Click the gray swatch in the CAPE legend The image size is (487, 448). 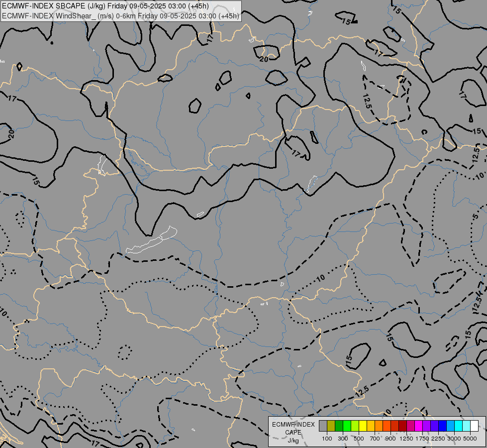(323, 426)
